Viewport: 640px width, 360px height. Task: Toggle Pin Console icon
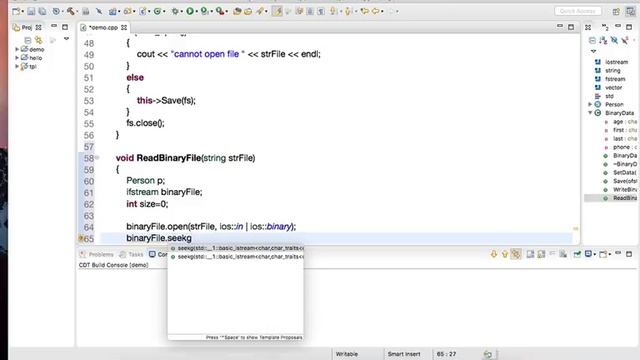point(577,254)
